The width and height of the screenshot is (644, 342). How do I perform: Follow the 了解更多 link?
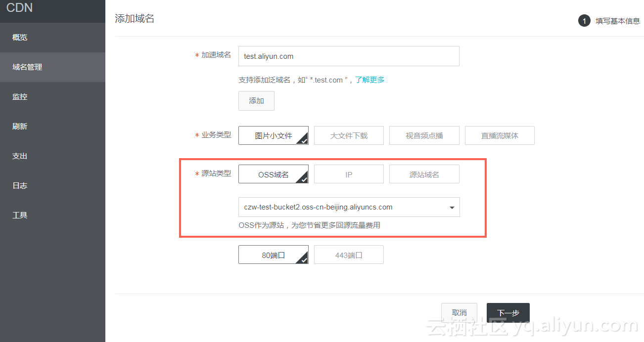tap(370, 80)
